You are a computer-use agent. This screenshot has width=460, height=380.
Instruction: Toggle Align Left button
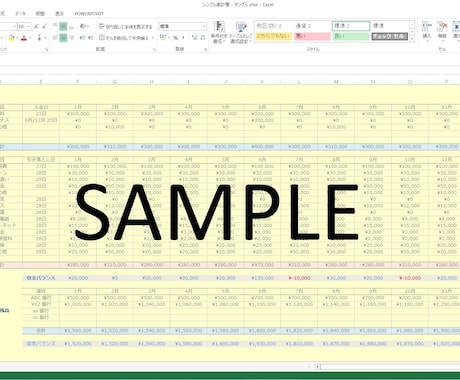(x=55, y=38)
